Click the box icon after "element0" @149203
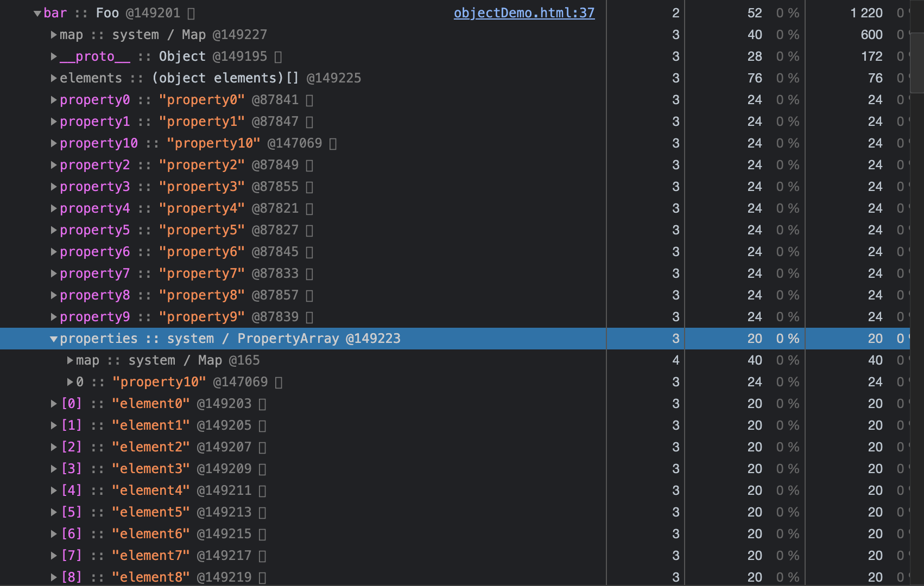The image size is (924, 586). (x=263, y=404)
